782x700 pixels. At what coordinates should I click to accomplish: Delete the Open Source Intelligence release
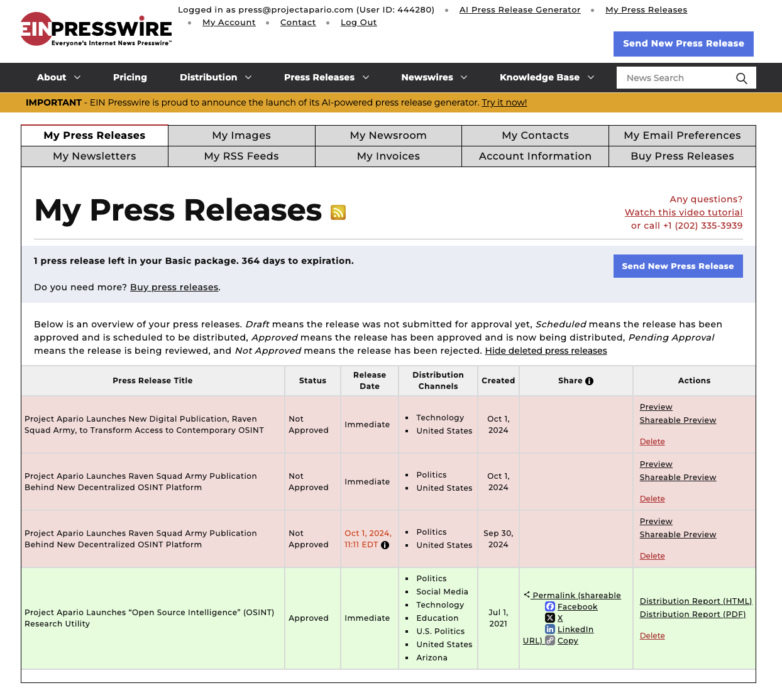click(x=652, y=636)
